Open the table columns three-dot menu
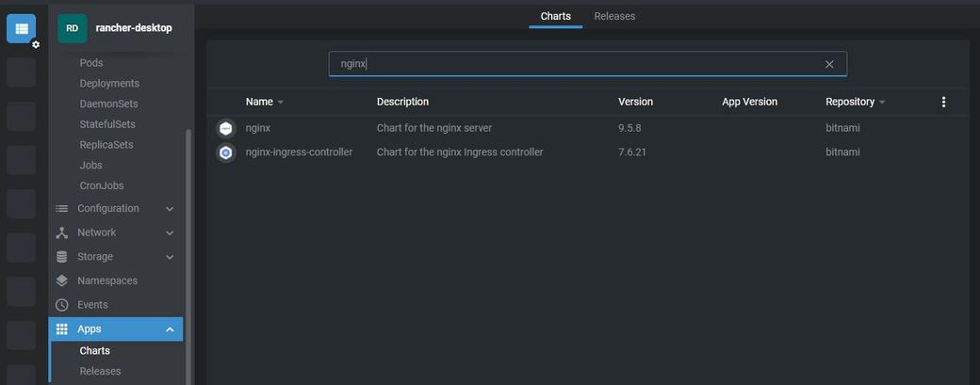This screenshot has height=385, width=980. pyautogui.click(x=944, y=102)
